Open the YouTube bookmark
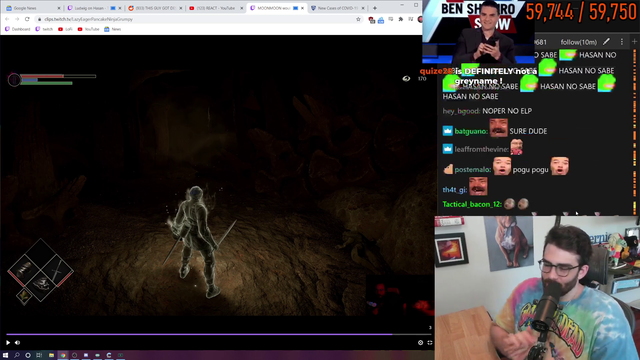Viewport: 640px width, 360px height. (x=88, y=29)
